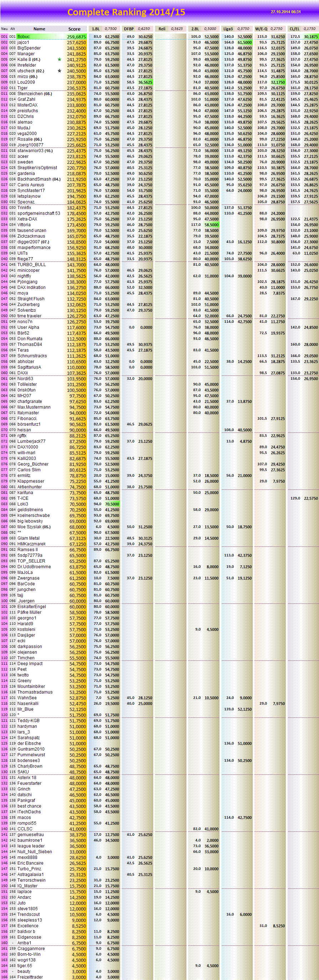
Task: Select the name DAX Indikation
Action: (x=31, y=287)
